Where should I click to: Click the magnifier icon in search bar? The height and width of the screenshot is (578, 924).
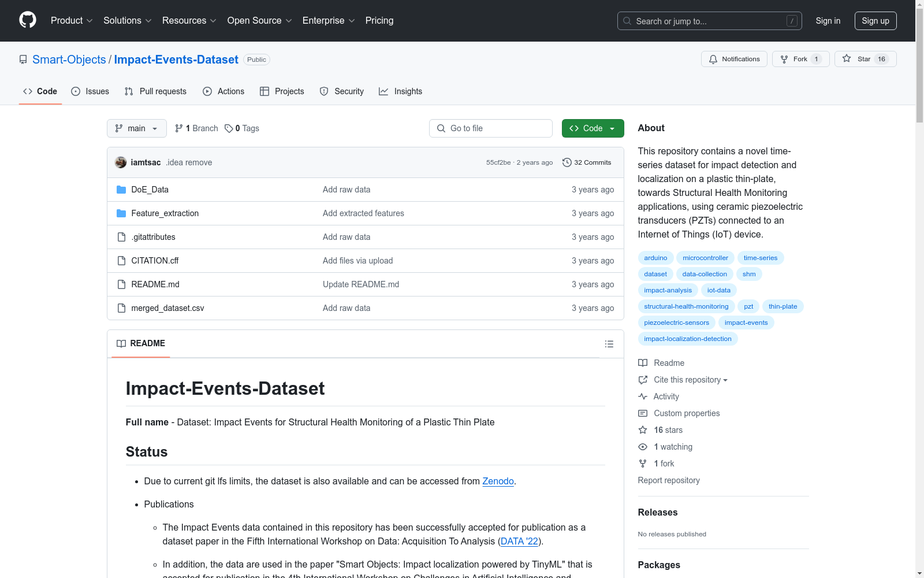click(627, 21)
